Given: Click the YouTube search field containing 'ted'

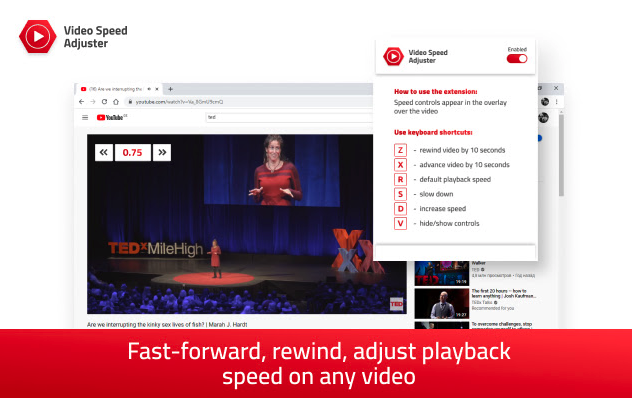Looking at the screenshot, I should pyautogui.click(x=289, y=117).
